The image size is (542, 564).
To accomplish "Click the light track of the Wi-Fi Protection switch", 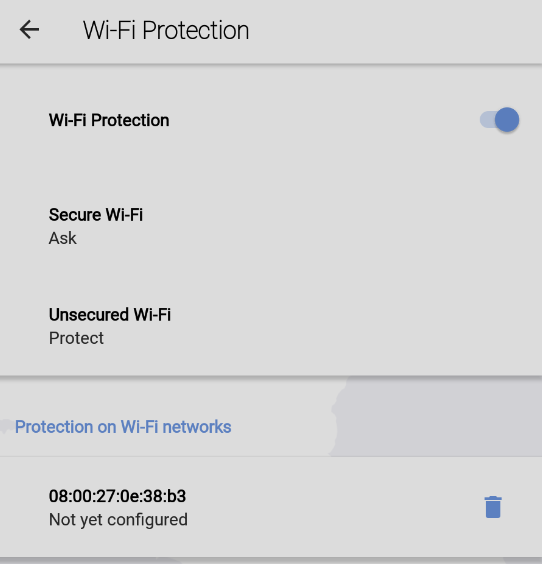I will [487, 120].
